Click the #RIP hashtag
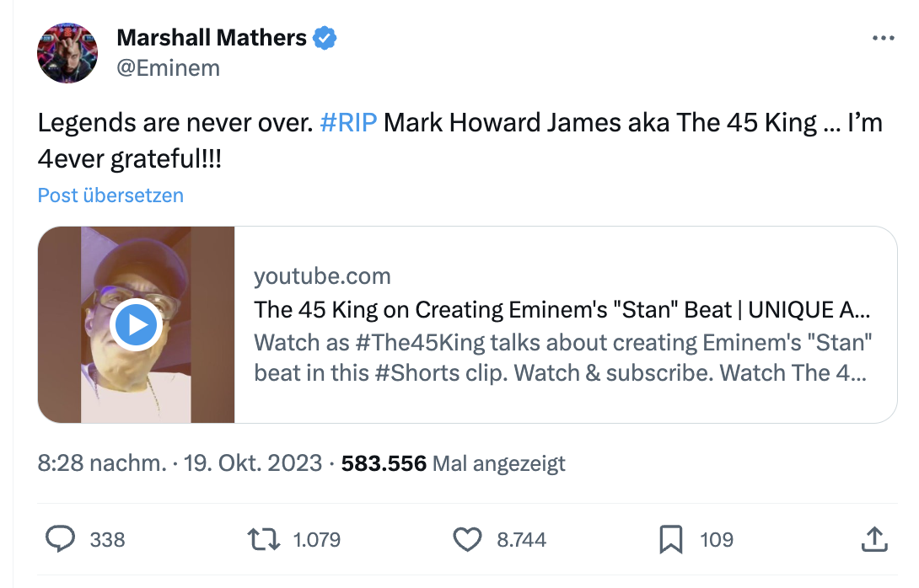The width and height of the screenshot is (919, 588). point(349,123)
